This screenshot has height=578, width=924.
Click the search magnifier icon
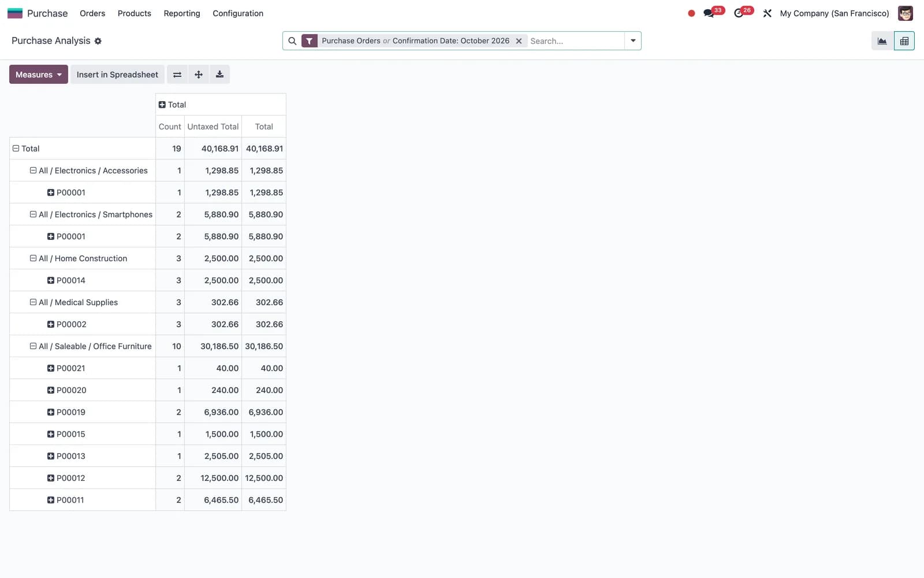[x=292, y=41]
